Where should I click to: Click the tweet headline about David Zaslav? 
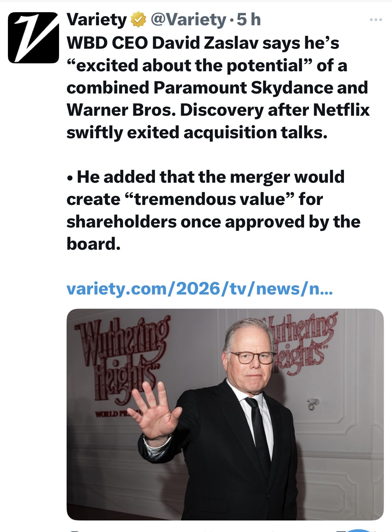[x=203, y=43]
